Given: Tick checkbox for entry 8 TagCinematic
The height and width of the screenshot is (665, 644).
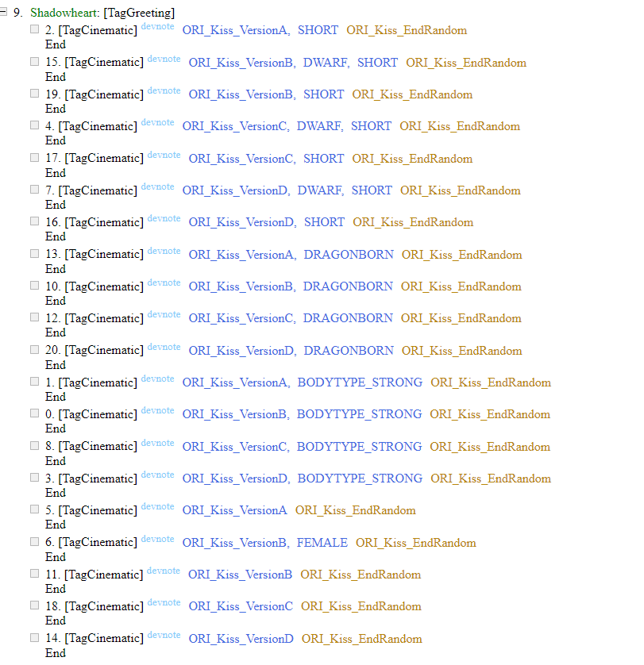Looking at the screenshot, I should (x=34, y=445).
